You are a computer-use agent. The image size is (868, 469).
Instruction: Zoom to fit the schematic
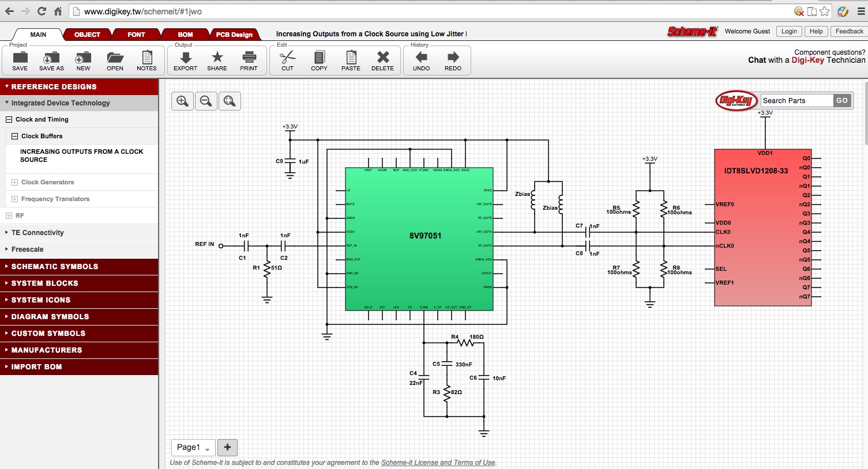(x=230, y=101)
